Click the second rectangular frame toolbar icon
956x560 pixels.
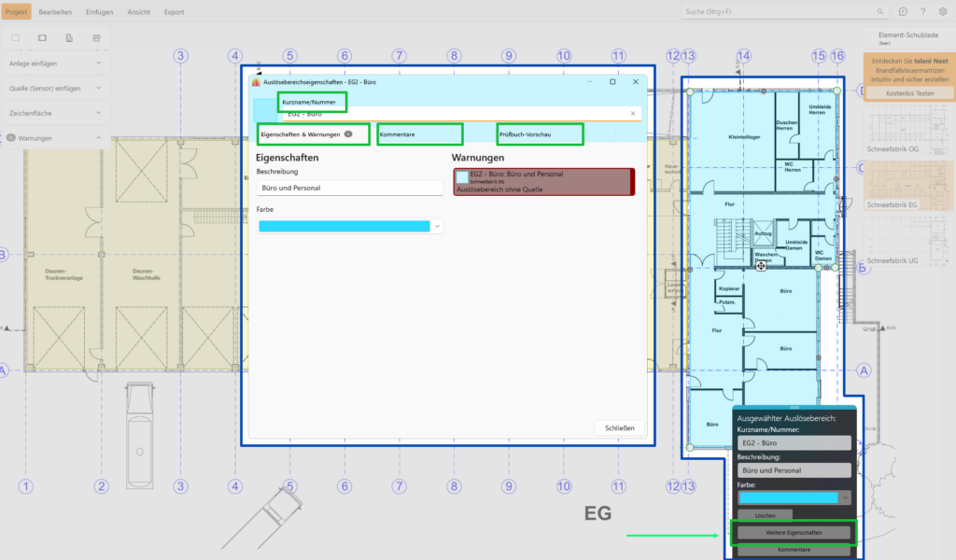(x=42, y=37)
